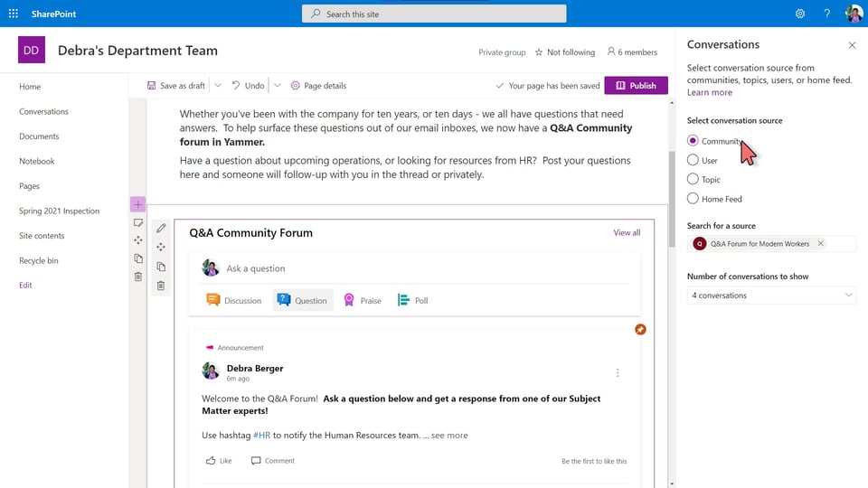
Task: Select the User conversation source
Action: 693,160
